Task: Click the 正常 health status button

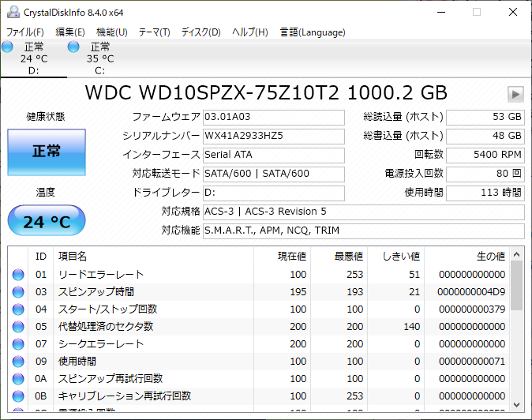Action: (47, 152)
